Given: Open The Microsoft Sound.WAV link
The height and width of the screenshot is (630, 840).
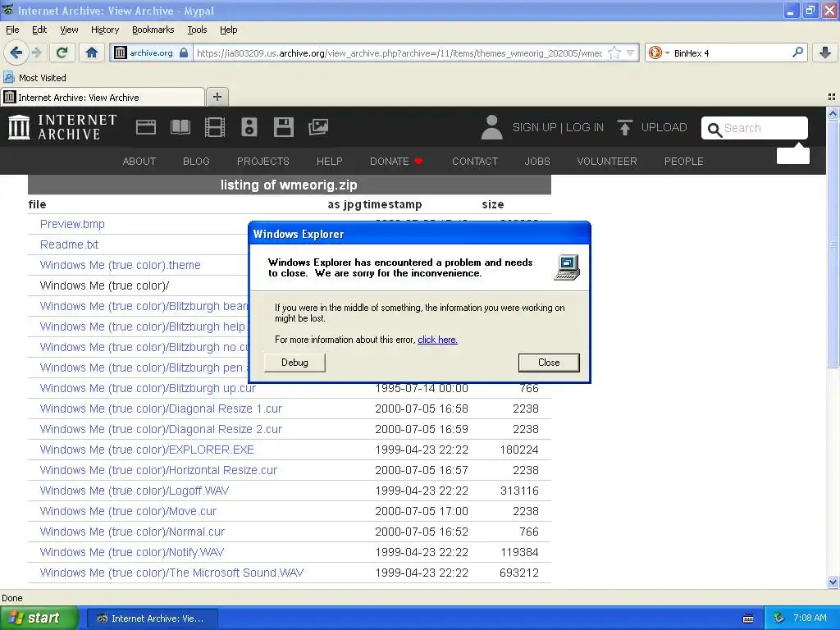Looking at the screenshot, I should coord(171,573).
